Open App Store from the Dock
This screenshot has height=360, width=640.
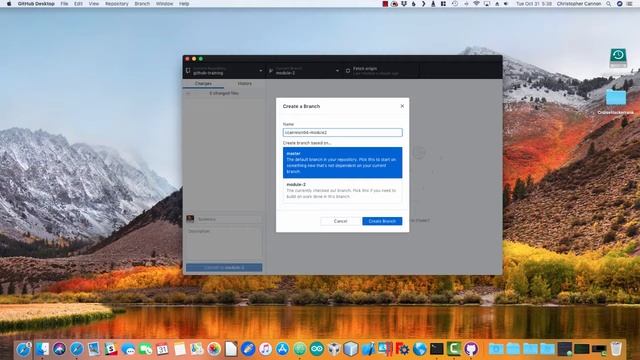[282, 349]
